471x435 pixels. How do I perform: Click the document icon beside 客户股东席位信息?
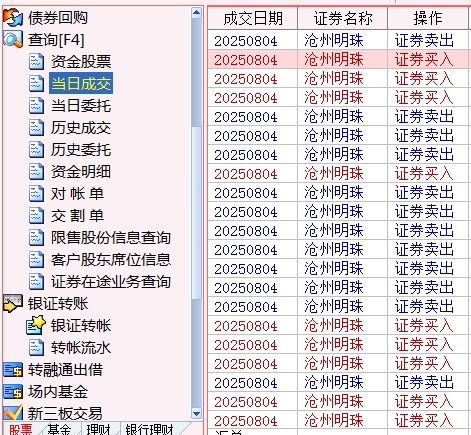(36, 259)
